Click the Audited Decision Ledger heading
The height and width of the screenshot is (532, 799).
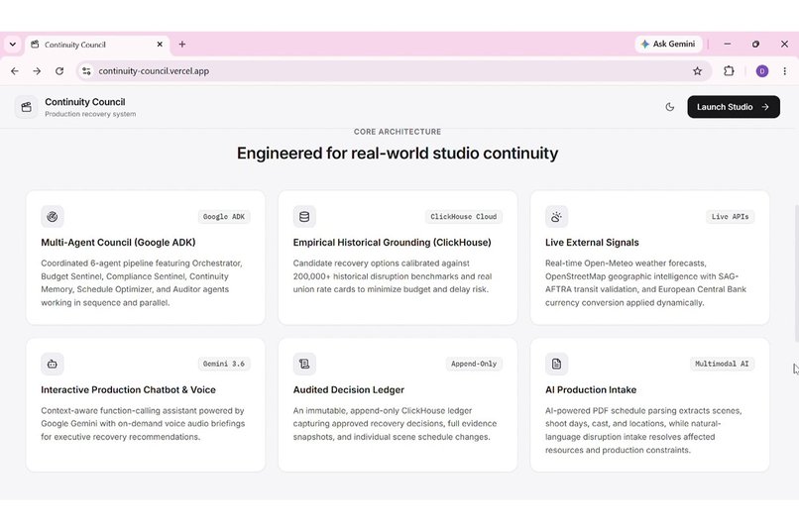click(349, 390)
